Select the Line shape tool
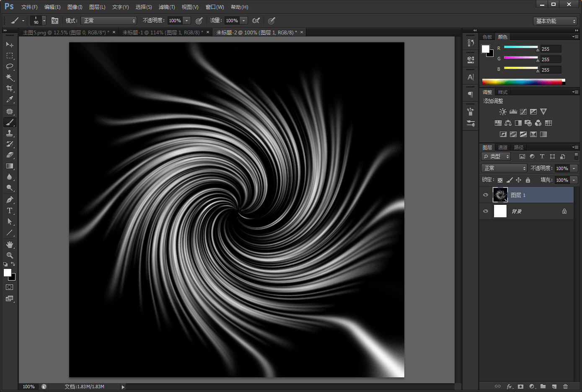The image size is (582, 392). click(9, 232)
